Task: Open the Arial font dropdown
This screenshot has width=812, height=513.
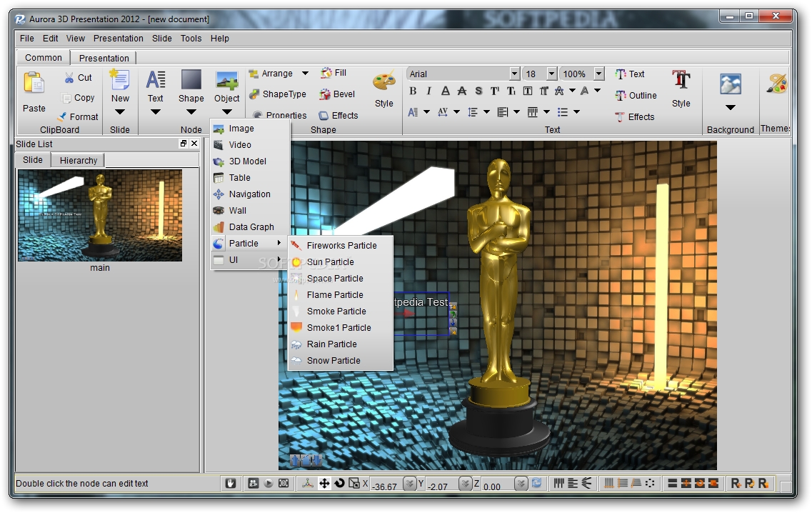Action: tap(514, 74)
